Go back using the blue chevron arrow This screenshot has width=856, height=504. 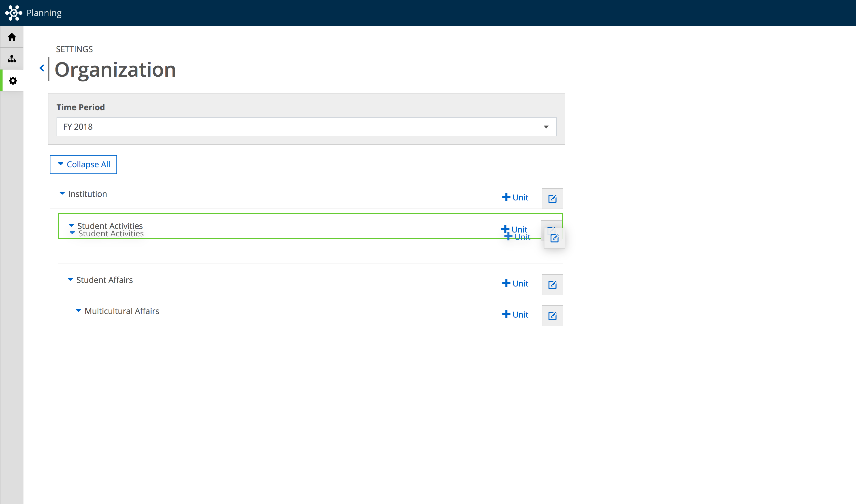pyautogui.click(x=42, y=68)
